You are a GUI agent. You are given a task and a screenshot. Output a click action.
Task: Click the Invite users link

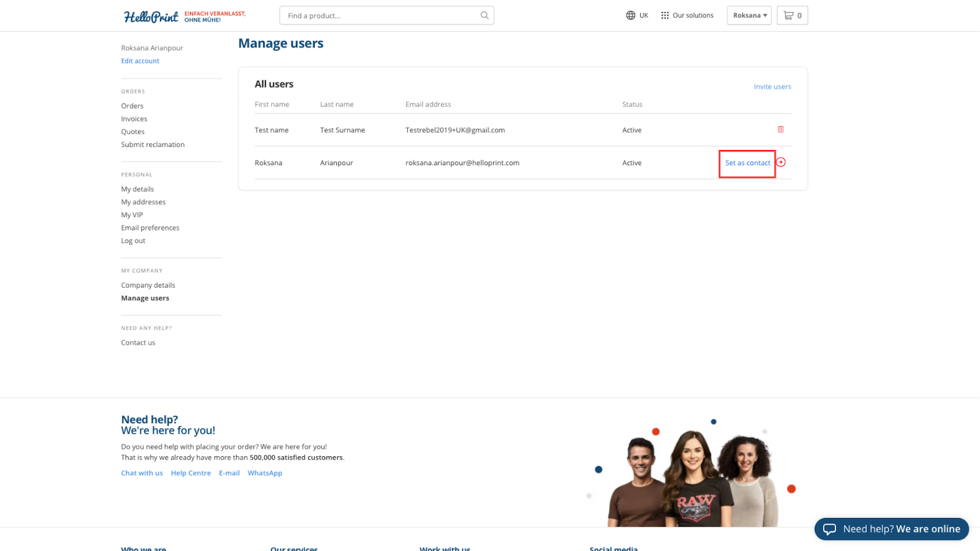point(772,87)
